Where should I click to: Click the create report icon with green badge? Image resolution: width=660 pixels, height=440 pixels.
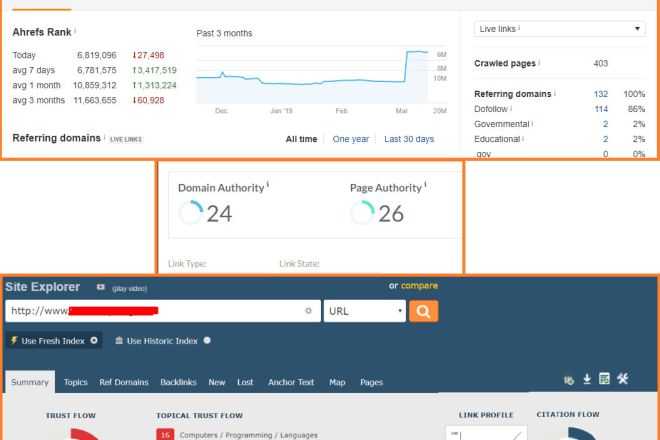[604, 379]
